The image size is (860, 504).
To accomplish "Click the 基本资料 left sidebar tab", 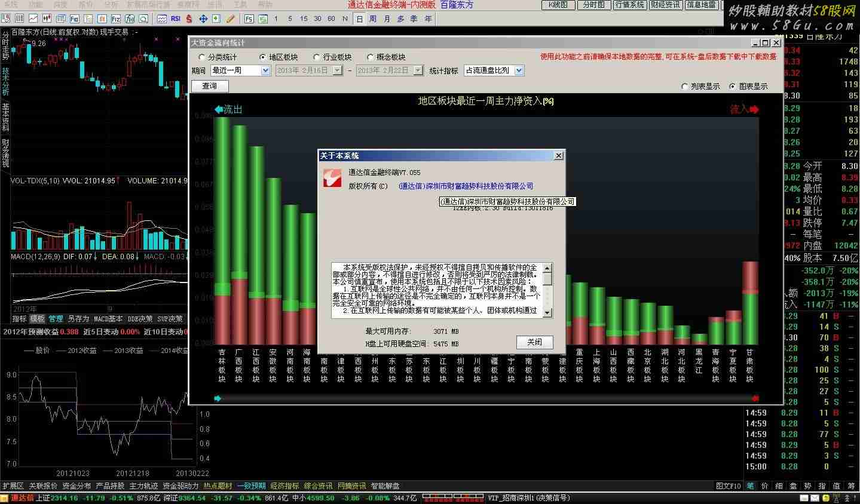I will coord(5,117).
